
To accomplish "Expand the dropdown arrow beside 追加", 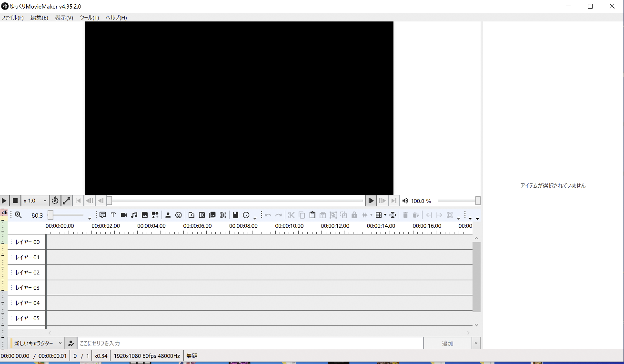I will [476, 343].
